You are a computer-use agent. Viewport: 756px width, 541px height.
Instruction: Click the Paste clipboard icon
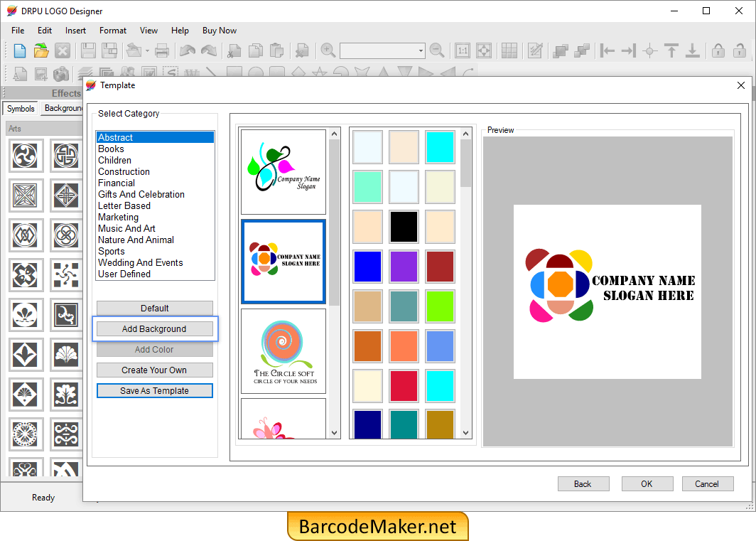coord(276,50)
